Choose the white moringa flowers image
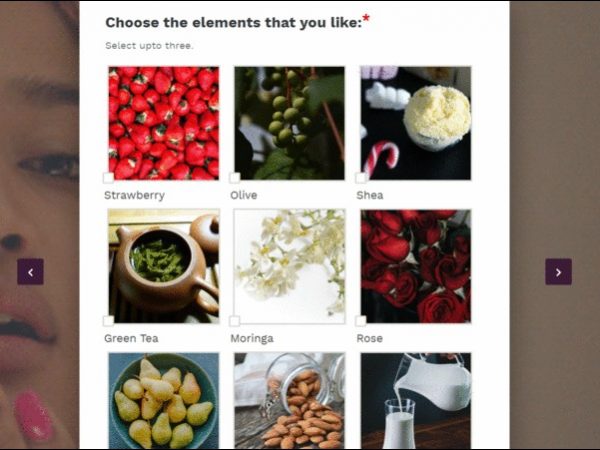 coord(290,266)
